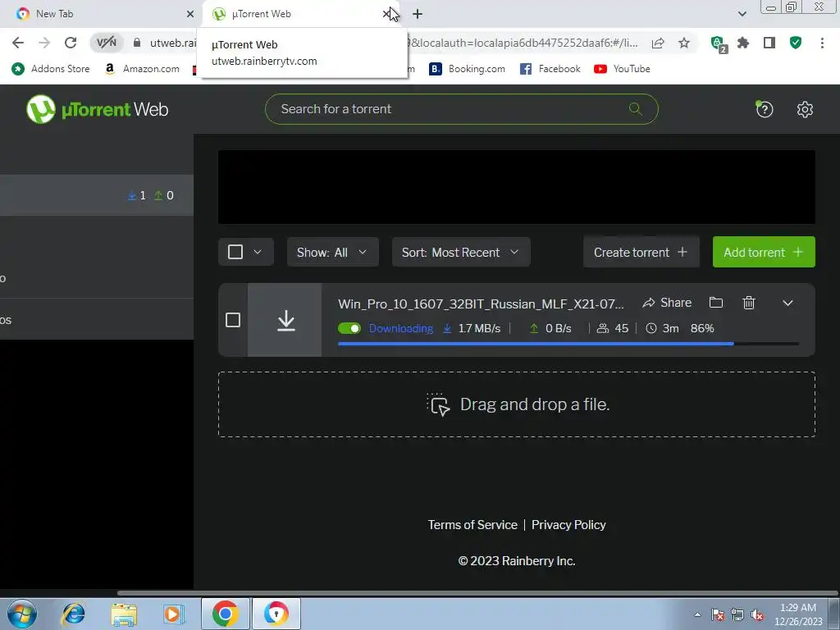This screenshot has height=630, width=840.
Task: Share the Win_Pro_10 torrent
Action: (x=667, y=303)
